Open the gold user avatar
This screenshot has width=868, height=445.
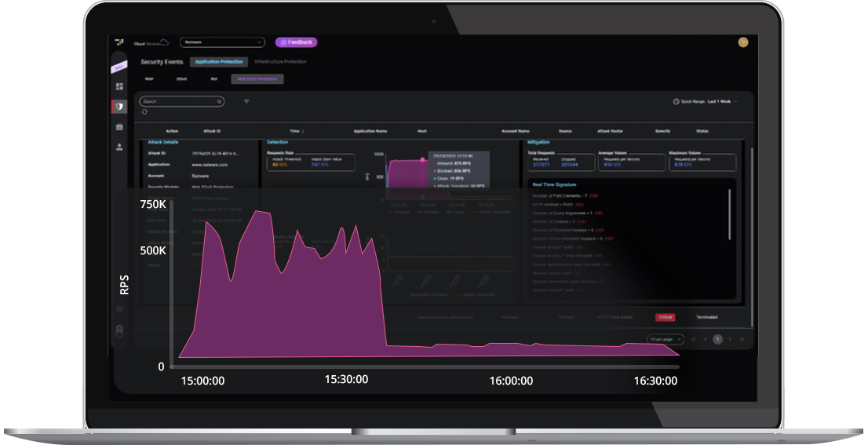[x=743, y=42]
